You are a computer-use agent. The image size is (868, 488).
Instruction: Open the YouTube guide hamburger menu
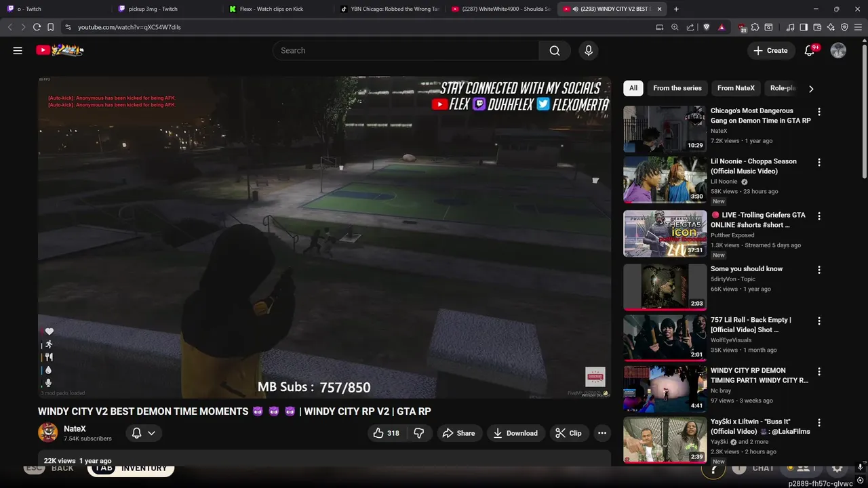18,50
